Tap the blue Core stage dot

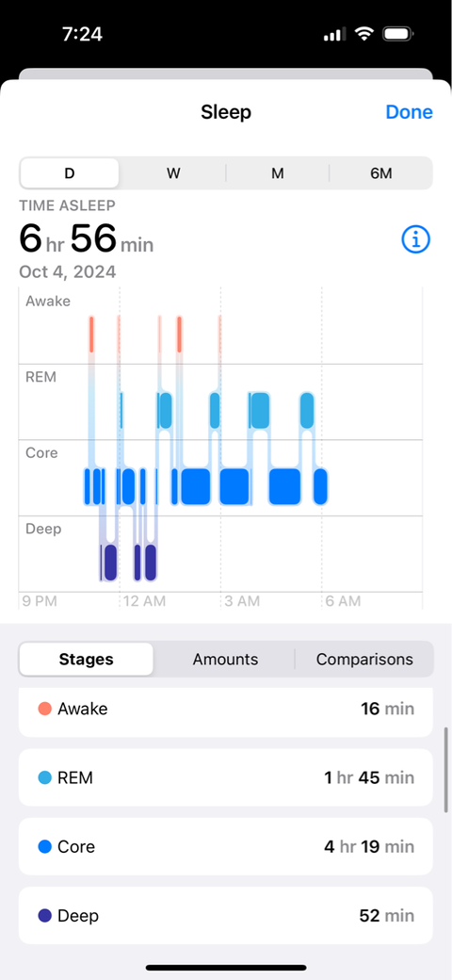pos(45,846)
